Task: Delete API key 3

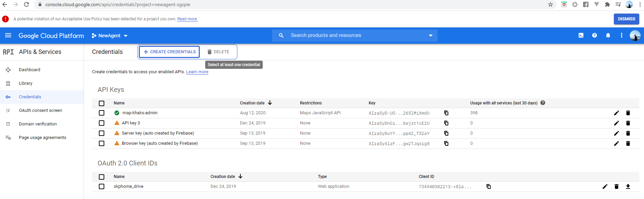Action: 628,123
